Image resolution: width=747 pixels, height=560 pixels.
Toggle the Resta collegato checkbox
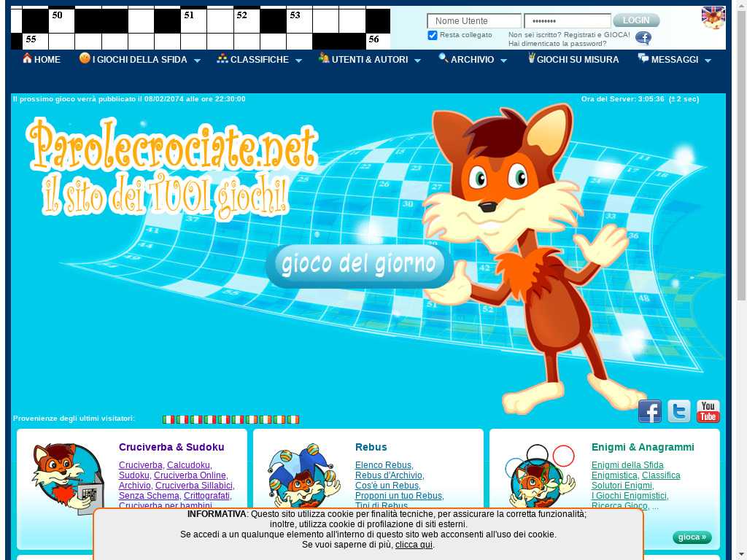click(x=433, y=35)
